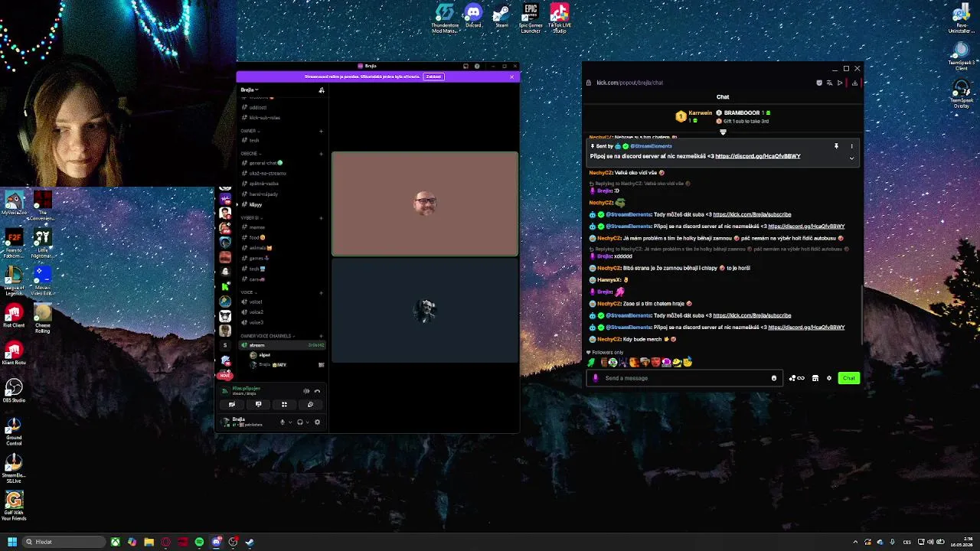Open microphone input options arrow in Discord
This screenshot has height=551, width=980.
pyautogui.click(x=290, y=422)
